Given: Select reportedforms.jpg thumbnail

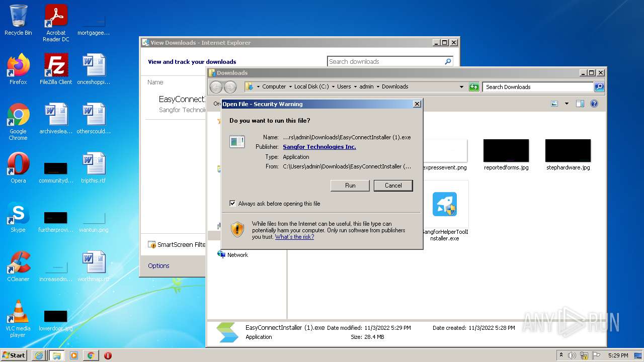Looking at the screenshot, I should coord(506,155).
